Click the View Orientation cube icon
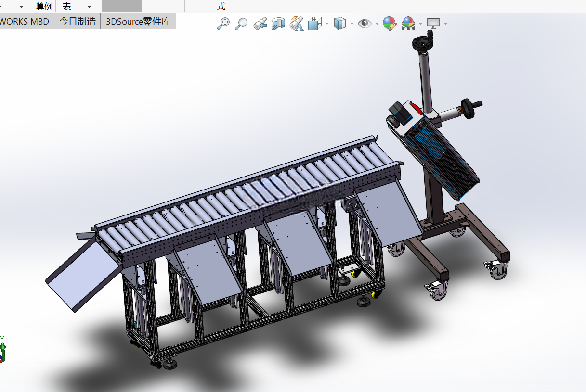The image size is (586, 392). click(315, 23)
